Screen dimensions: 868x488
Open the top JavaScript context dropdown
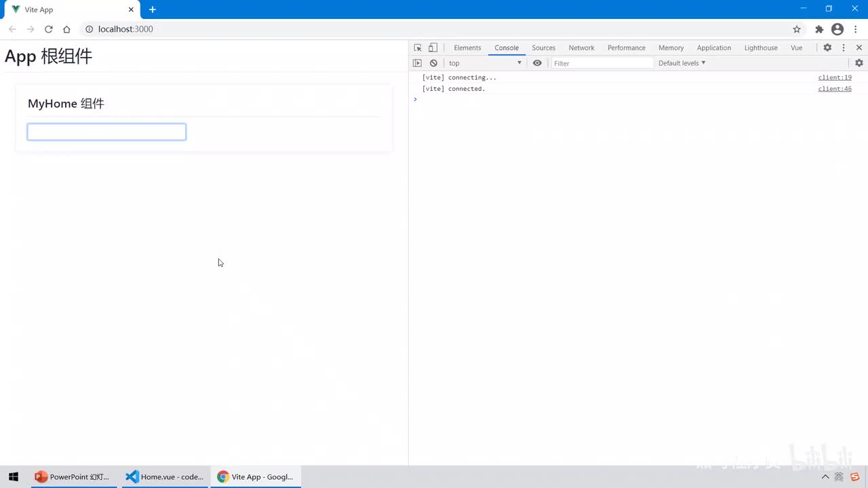(x=485, y=63)
